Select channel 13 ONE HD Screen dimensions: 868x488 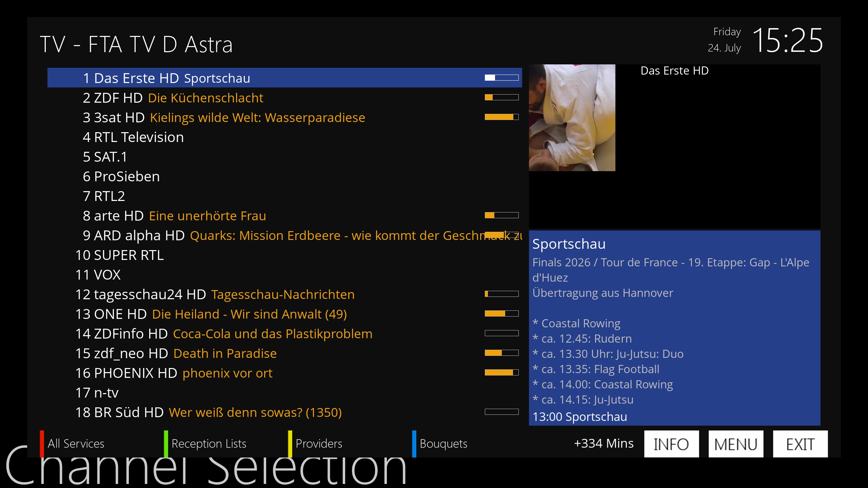point(284,314)
